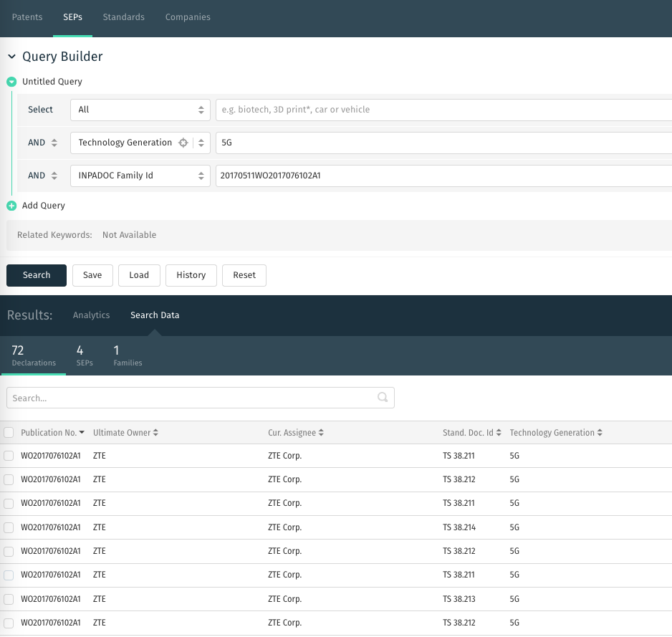Show the 1 Families list
Image resolution: width=672 pixels, height=637 pixels.
coord(128,356)
